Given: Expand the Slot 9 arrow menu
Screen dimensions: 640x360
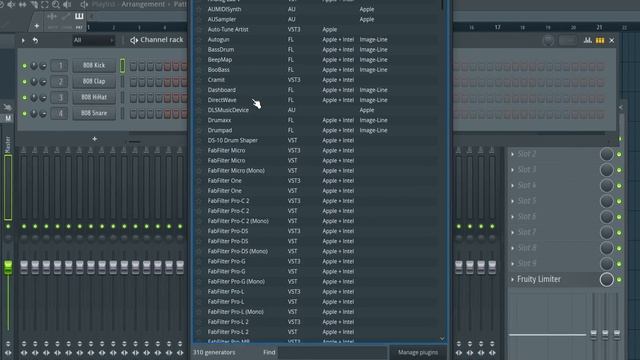Looking at the screenshot, I should (x=513, y=264).
